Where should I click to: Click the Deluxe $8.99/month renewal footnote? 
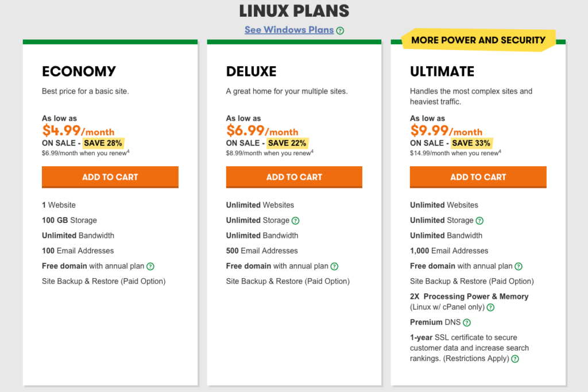(x=269, y=153)
